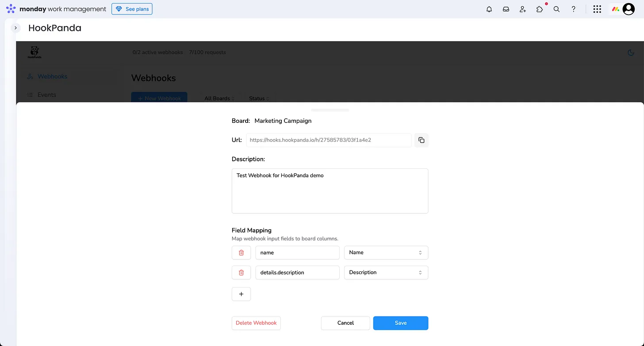
Task: Delete the name field mapping row
Action: tap(241, 253)
